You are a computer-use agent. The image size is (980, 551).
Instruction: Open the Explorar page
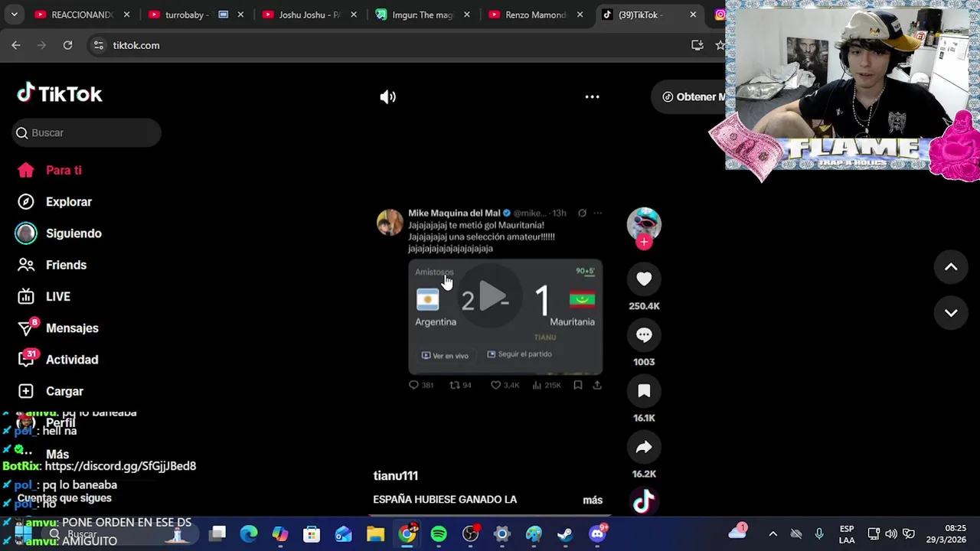69,202
